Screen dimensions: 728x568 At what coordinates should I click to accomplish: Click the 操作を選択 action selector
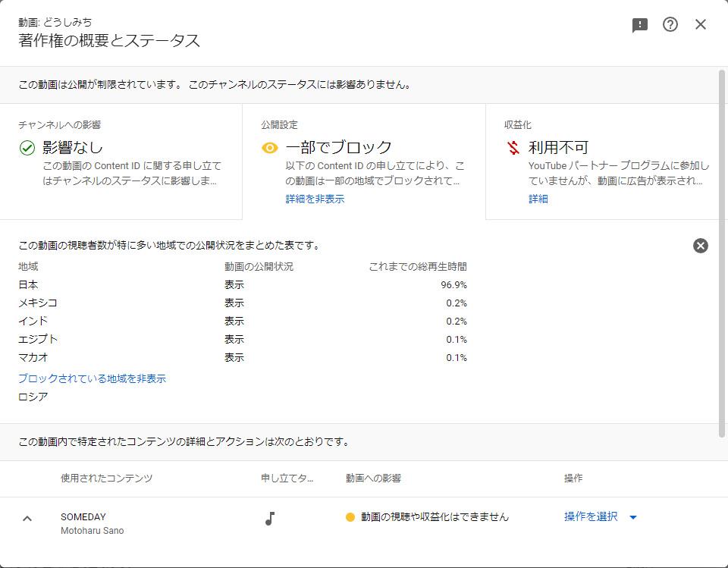pyautogui.click(x=601, y=516)
